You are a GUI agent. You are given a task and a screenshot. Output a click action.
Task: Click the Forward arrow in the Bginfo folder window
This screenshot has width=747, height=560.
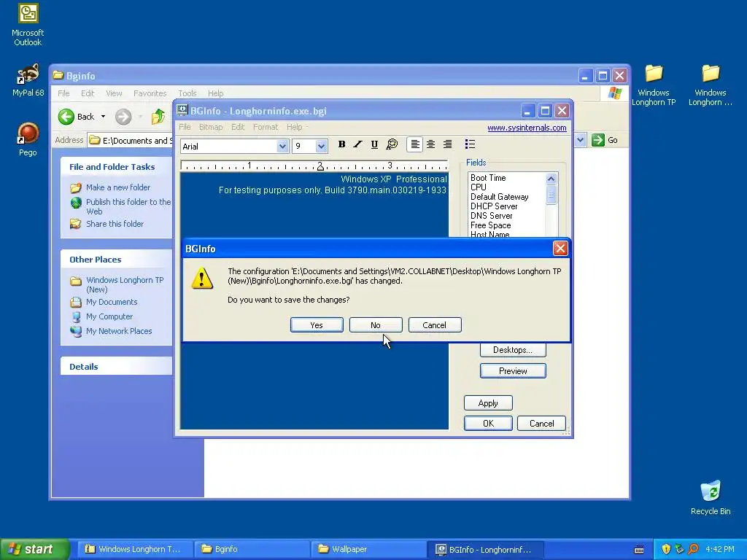(123, 117)
